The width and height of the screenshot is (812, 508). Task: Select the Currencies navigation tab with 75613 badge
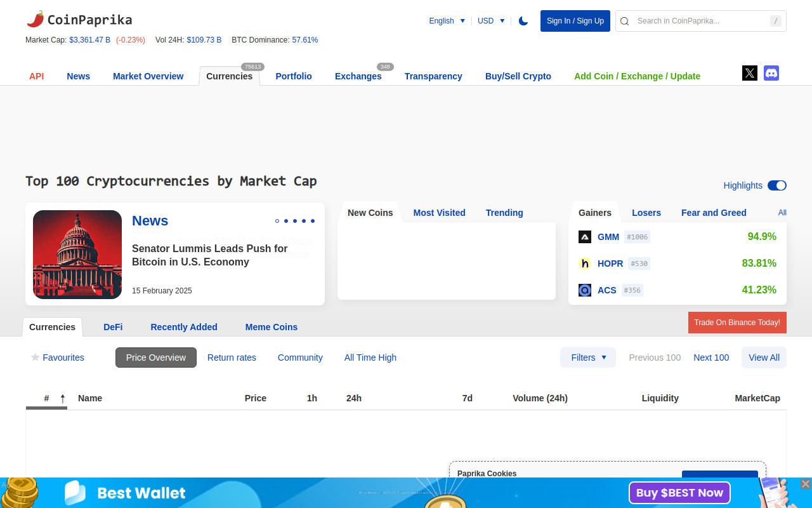click(230, 76)
